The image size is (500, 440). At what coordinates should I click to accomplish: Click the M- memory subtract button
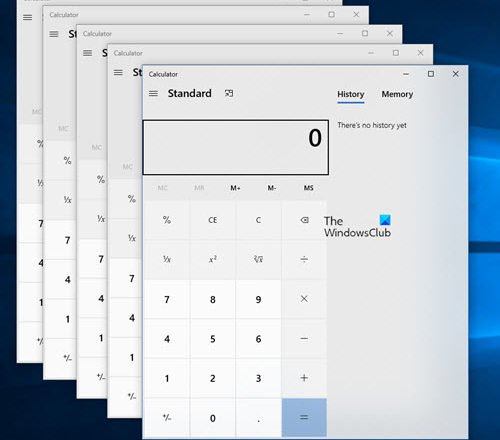tap(272, 188)
